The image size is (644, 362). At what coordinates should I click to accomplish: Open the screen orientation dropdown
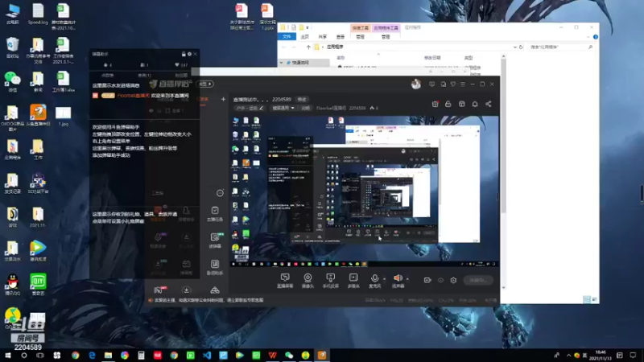click(283, 108)
